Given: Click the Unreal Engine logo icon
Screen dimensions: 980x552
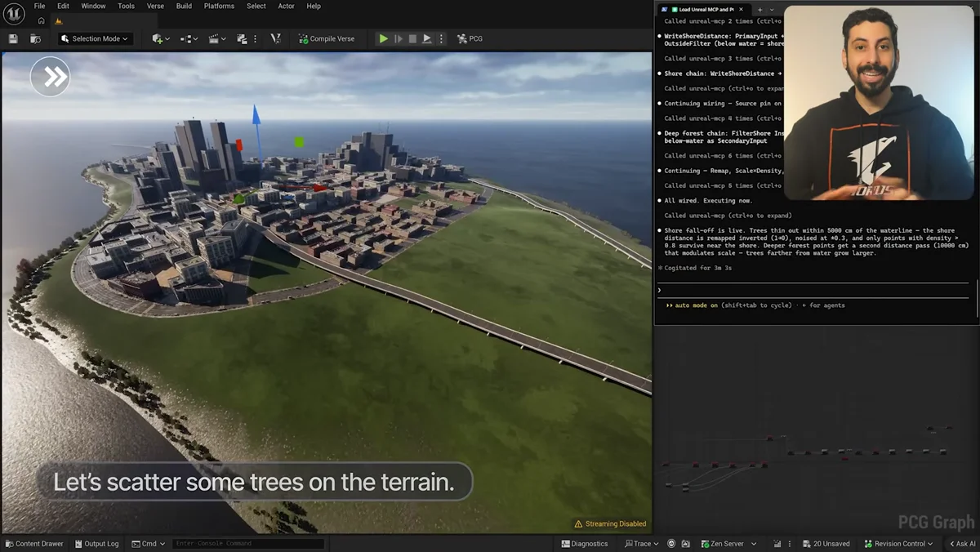Looking at the screenshot, I should [14, 14].
